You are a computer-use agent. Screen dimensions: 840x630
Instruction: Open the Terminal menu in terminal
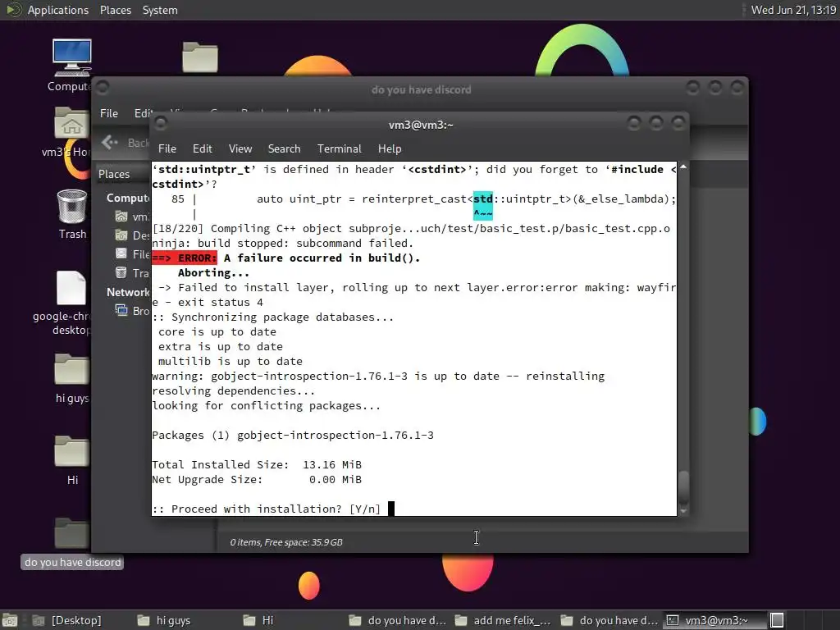click(339, 148)
